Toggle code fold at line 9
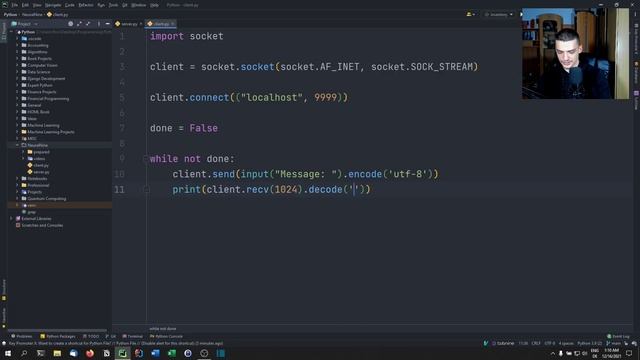640x360 pixels. [146, 159]
